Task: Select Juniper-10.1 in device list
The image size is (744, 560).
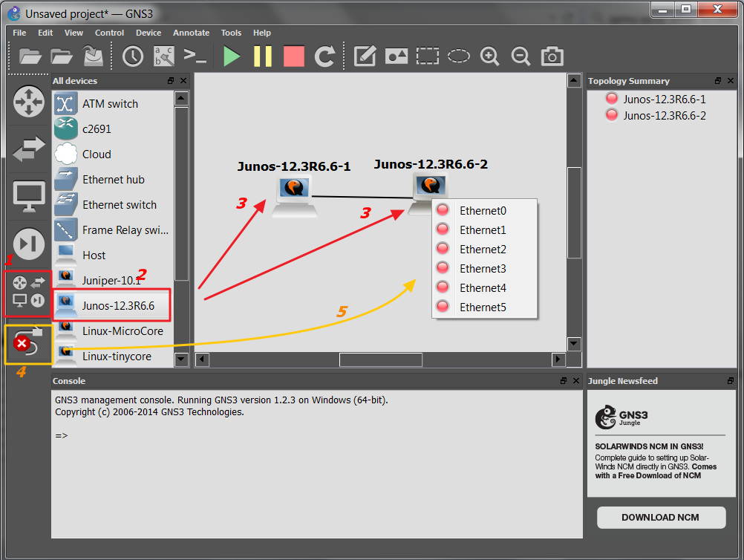Action: point(113,281)
